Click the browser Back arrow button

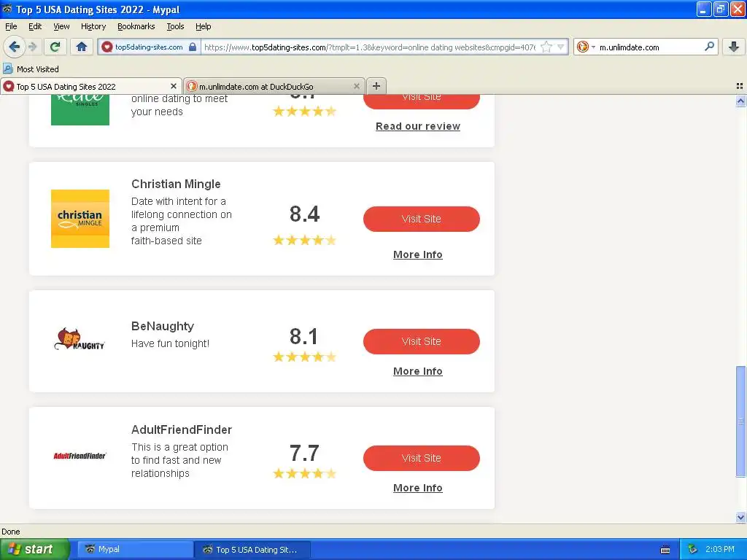15,47
